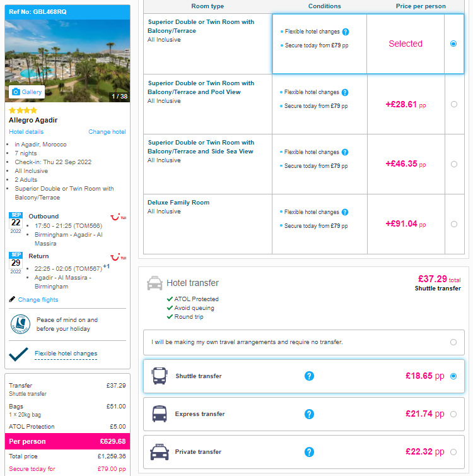473x476 pixels.
Task: Click the ATOL protected logo badge
Action: [20, 324]
